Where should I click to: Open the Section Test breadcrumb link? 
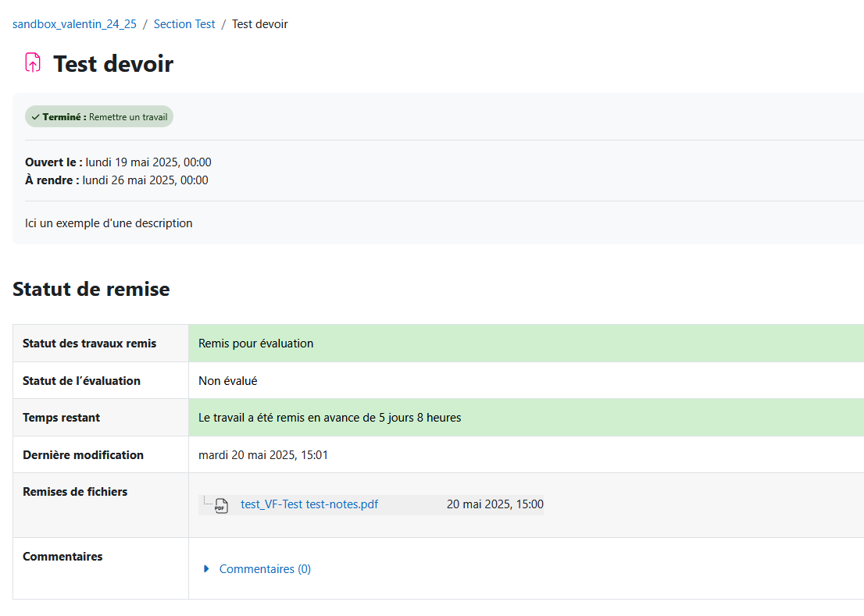pyautogui.click(x=184, y=24)
